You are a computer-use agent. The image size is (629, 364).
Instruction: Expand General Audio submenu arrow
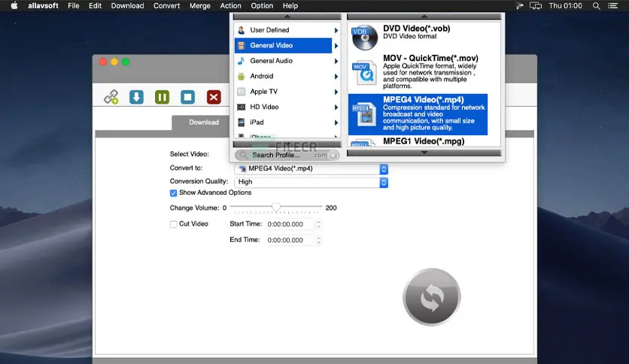336,61
